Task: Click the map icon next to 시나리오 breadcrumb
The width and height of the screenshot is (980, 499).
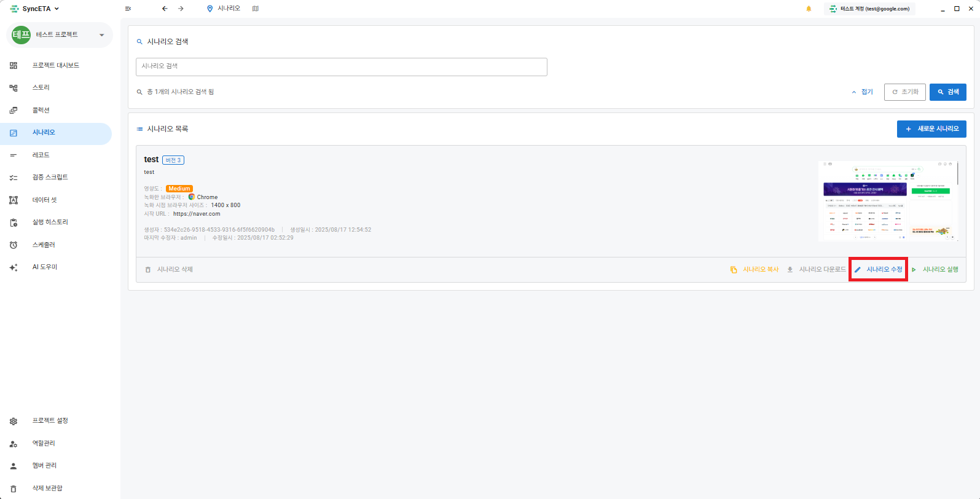Action: click(x=256, y=9)
